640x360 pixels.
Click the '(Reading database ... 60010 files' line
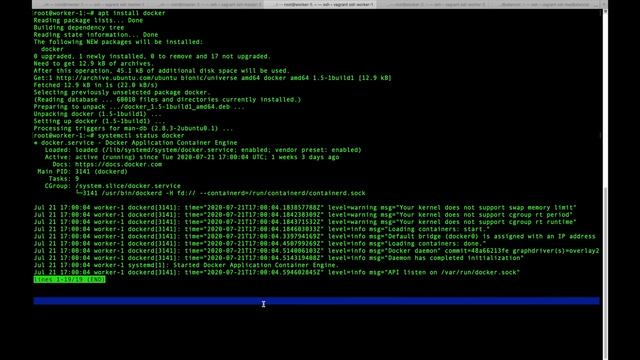click(167, 100)
